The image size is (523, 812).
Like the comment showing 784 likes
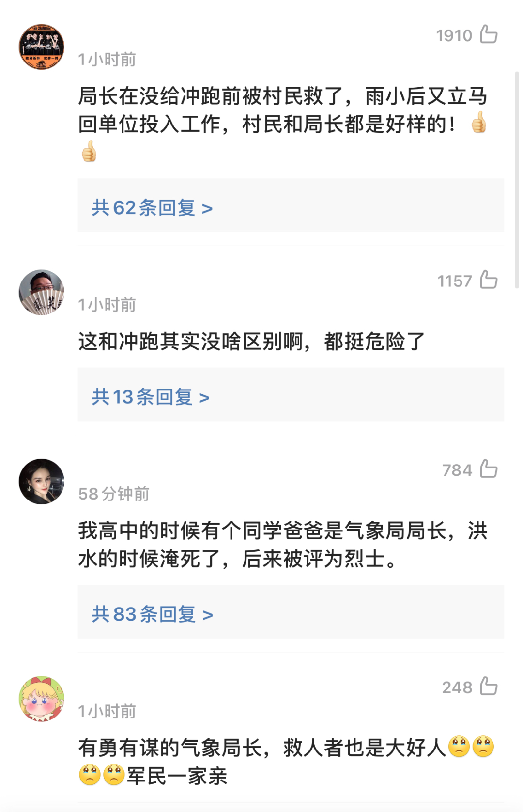[488, 469]
